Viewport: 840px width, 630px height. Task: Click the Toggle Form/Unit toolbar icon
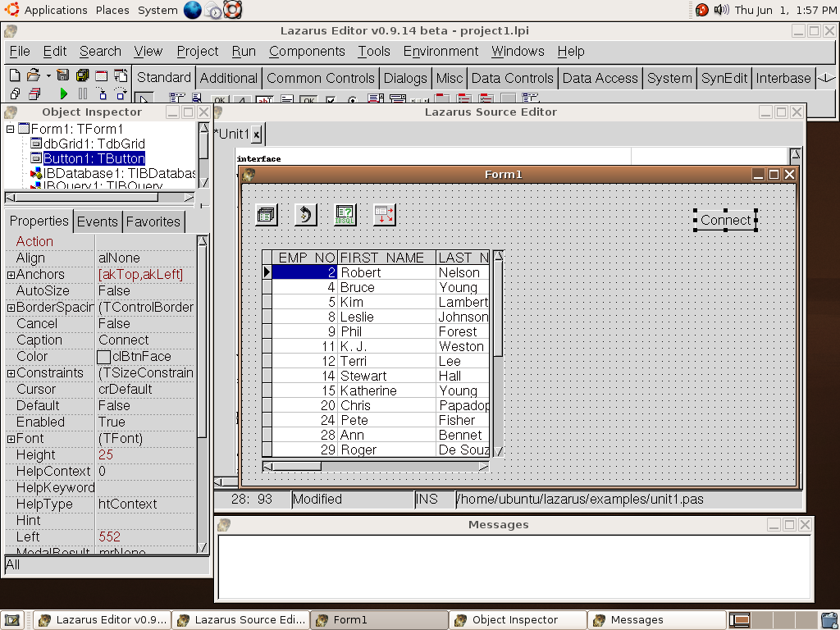[121, 75]
